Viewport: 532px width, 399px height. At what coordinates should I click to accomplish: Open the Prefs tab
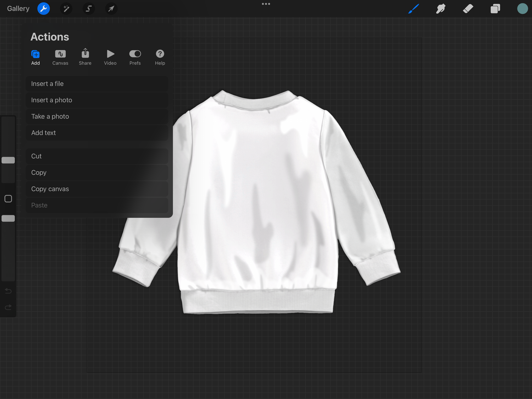[x=135, y=57]
